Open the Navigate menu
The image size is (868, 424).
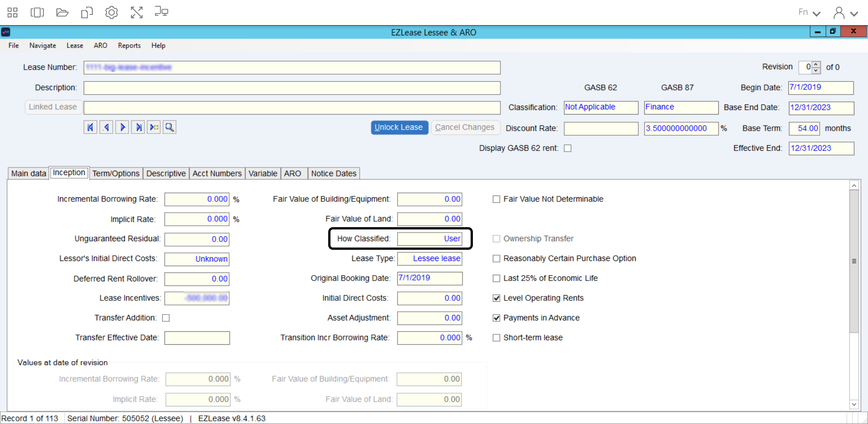click(42, 45)
